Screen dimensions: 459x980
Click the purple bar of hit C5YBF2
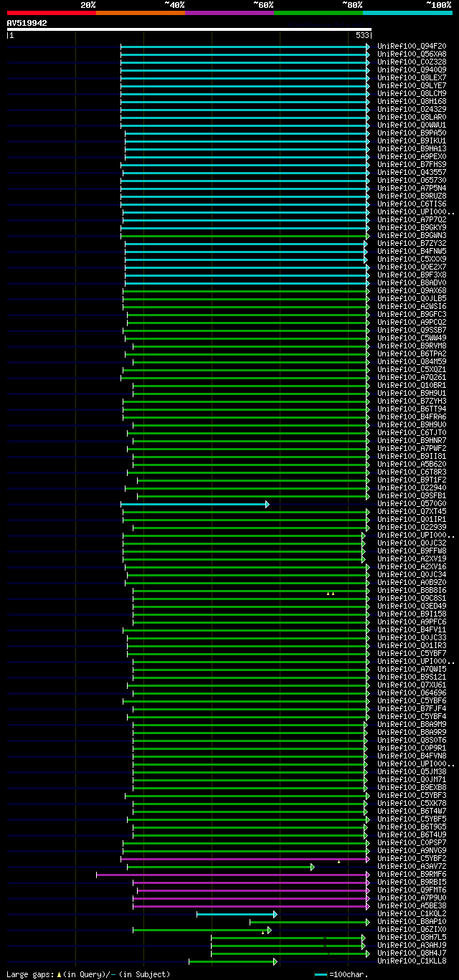(x=245, y=859)
